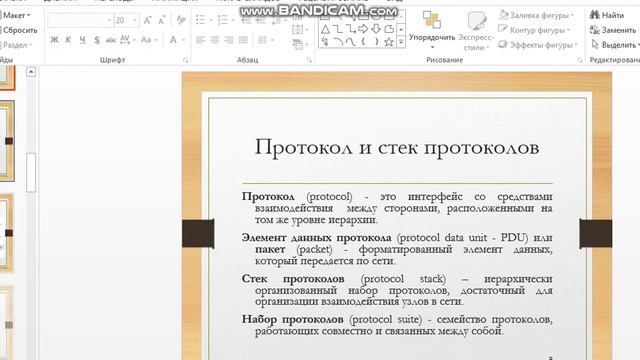Viewport: 640px width, 360px height.
Task: Open the Макет layout dropdown
Action: [x=16, y=16]
